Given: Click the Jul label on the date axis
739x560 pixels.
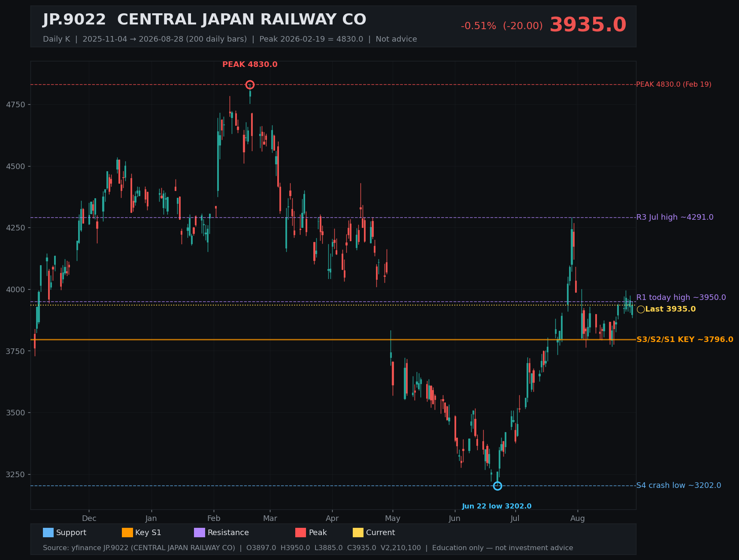Looking at the screenshot, I should tap(515, 518).
